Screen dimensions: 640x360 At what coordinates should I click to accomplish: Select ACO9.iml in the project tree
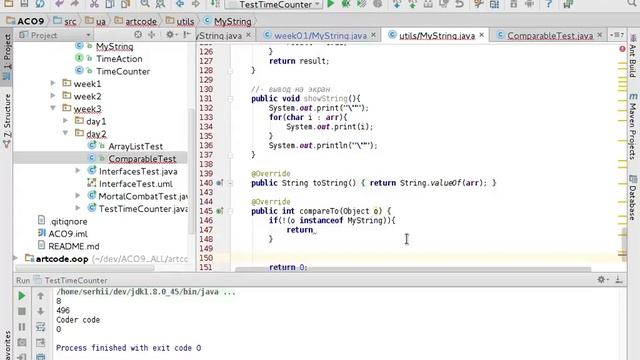pos(68,234)
